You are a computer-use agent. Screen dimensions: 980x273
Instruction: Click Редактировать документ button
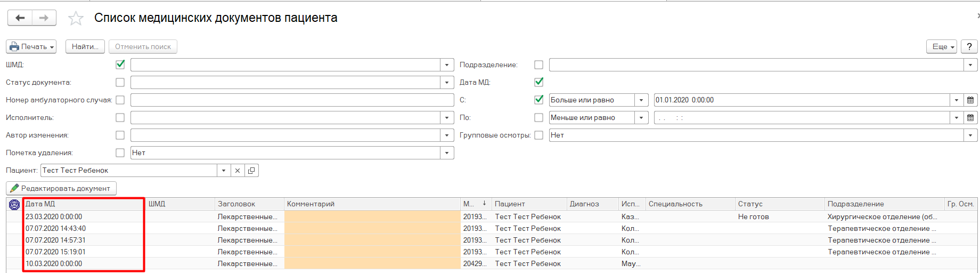(61, 188)
